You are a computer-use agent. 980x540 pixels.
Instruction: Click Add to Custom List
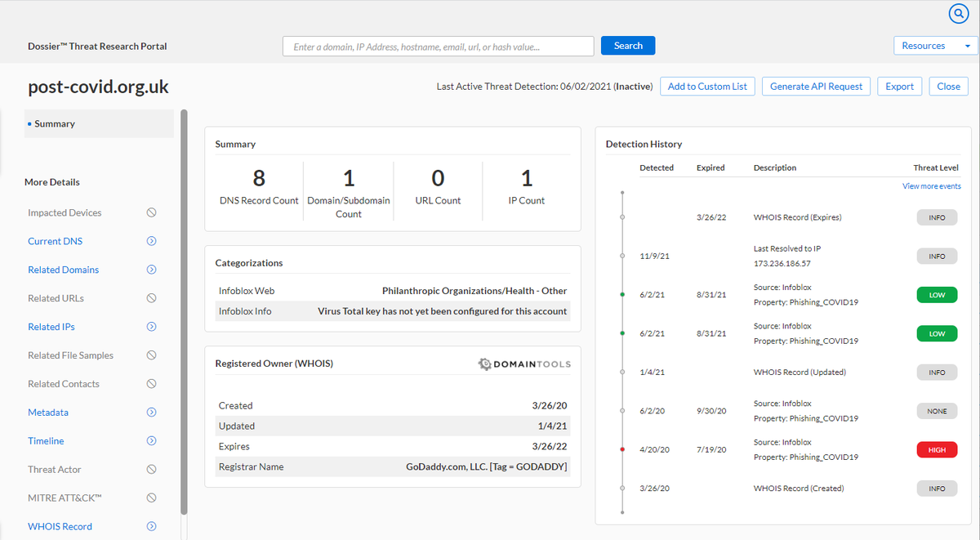click(707, 86)
